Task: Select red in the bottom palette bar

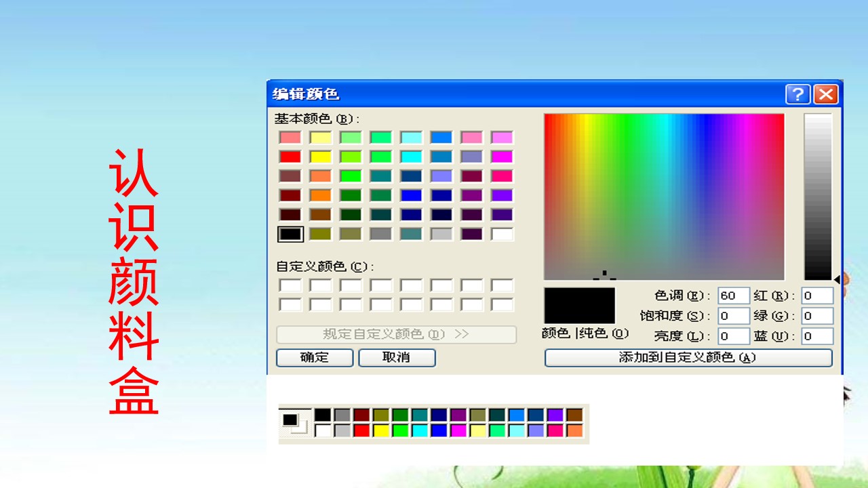Action: point(361,430)
